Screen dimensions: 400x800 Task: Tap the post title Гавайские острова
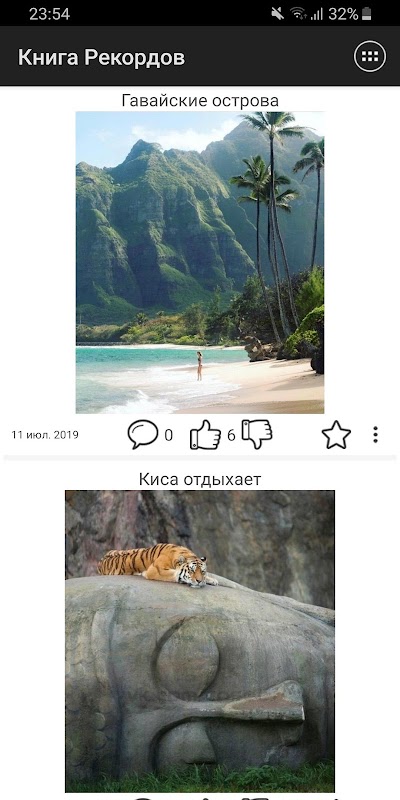point(200,101)
